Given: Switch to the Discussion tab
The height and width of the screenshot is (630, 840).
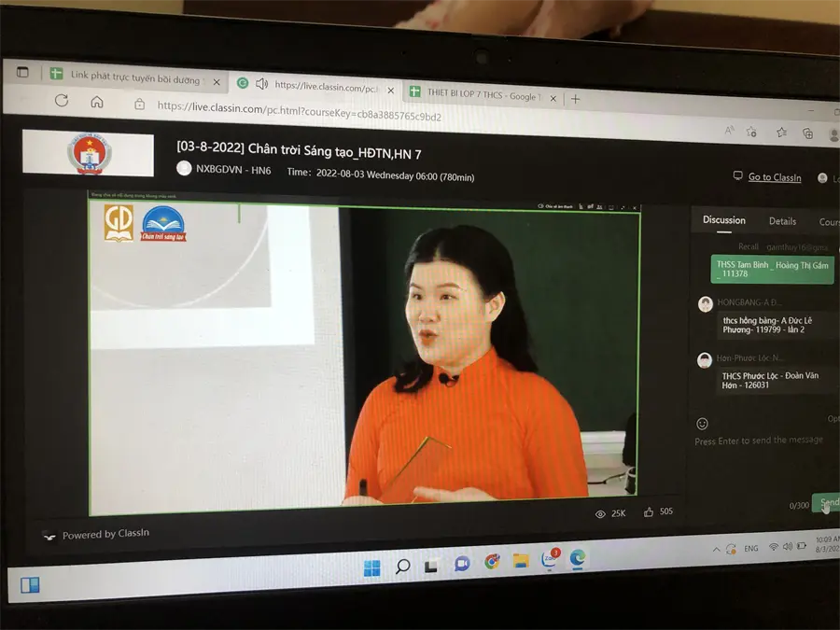Looking at the screenshot, I should [723, 220].
